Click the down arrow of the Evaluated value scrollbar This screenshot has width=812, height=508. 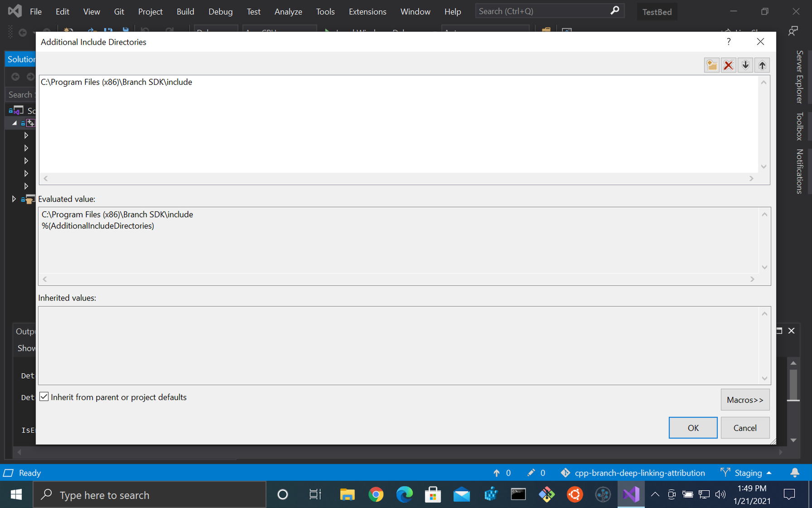point(764,268)
